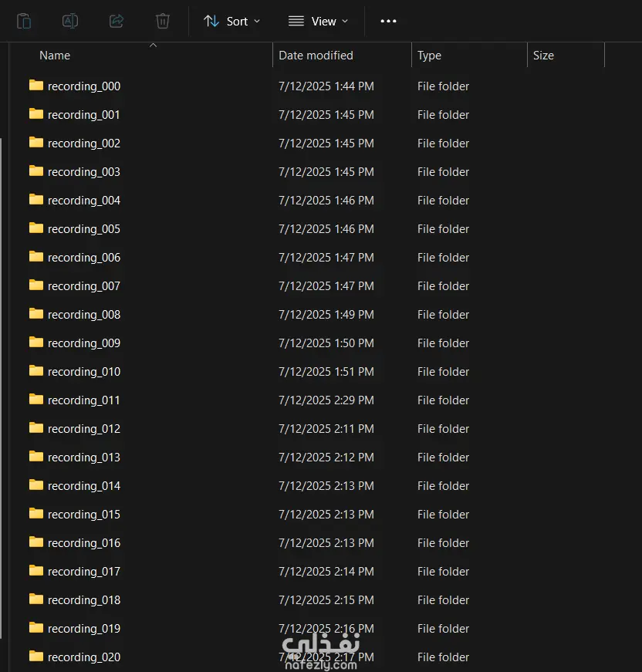Select the recording_007 folder icon
The height and width of the screenshot is (672, 642).
pos(36,285)
